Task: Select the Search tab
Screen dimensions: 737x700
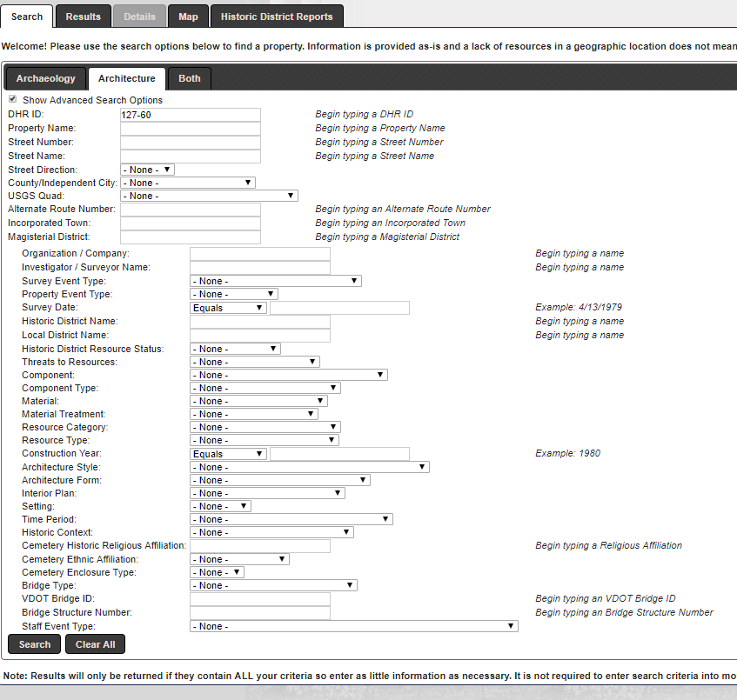Action: [27, 17]
